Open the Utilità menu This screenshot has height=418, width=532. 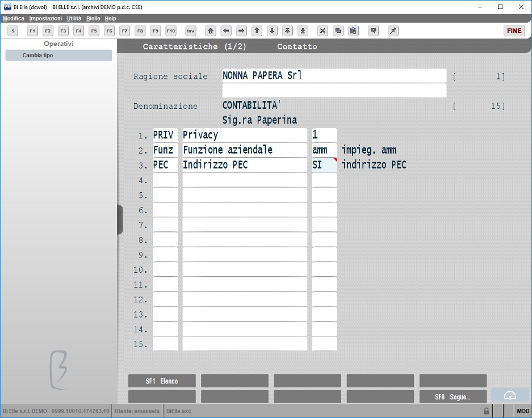[x=74, y=18]
